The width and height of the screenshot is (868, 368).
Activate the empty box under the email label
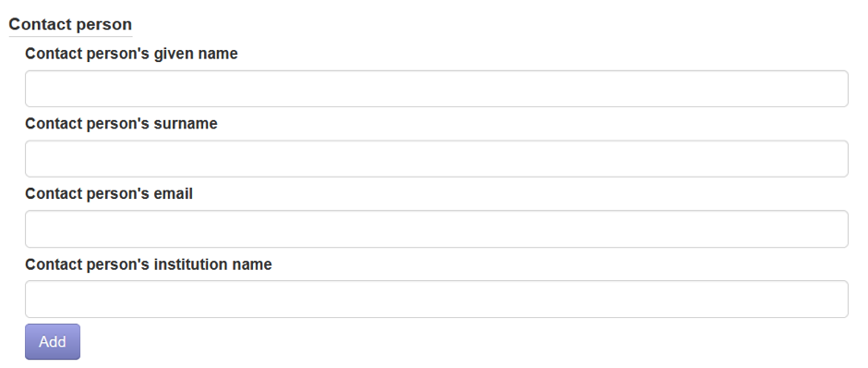tap(436, 229)
